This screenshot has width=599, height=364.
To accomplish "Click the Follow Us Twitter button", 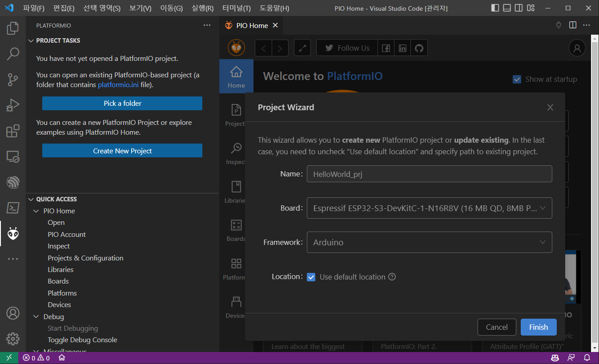I will pos(347,48).
